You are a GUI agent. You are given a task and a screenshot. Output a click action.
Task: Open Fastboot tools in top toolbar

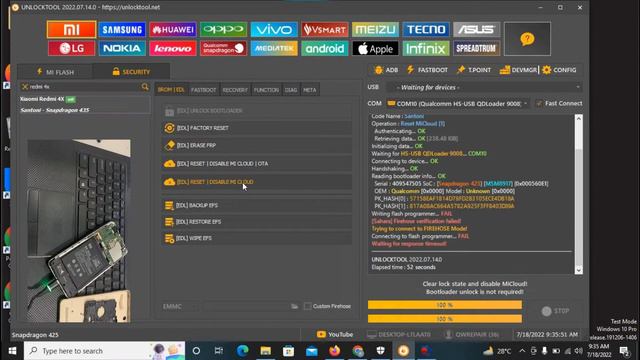[427, 70]
